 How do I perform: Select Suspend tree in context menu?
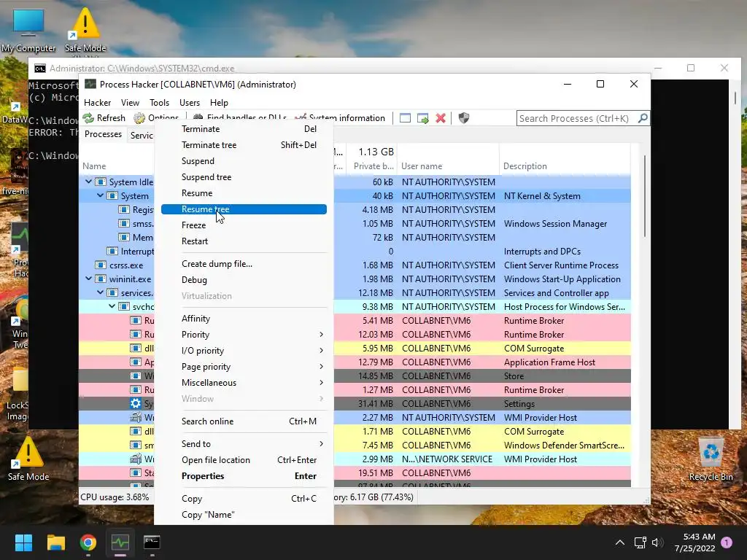[244, 177]
